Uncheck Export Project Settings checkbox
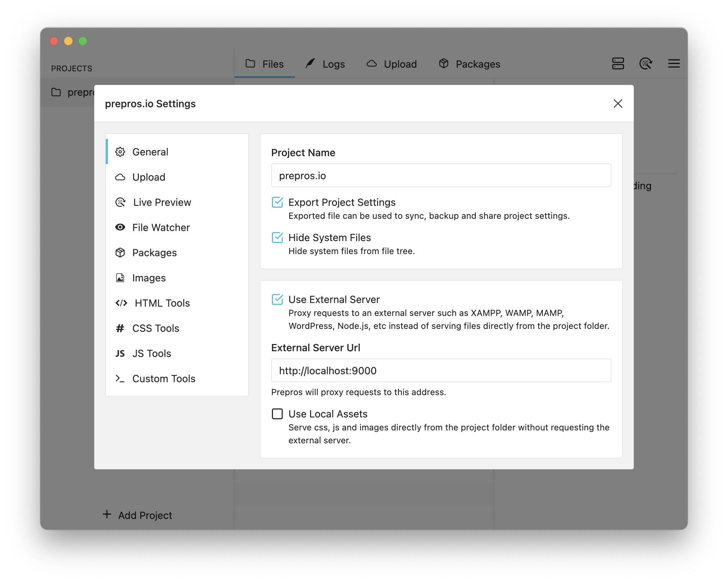728x583 pixels. click(277, 202)
